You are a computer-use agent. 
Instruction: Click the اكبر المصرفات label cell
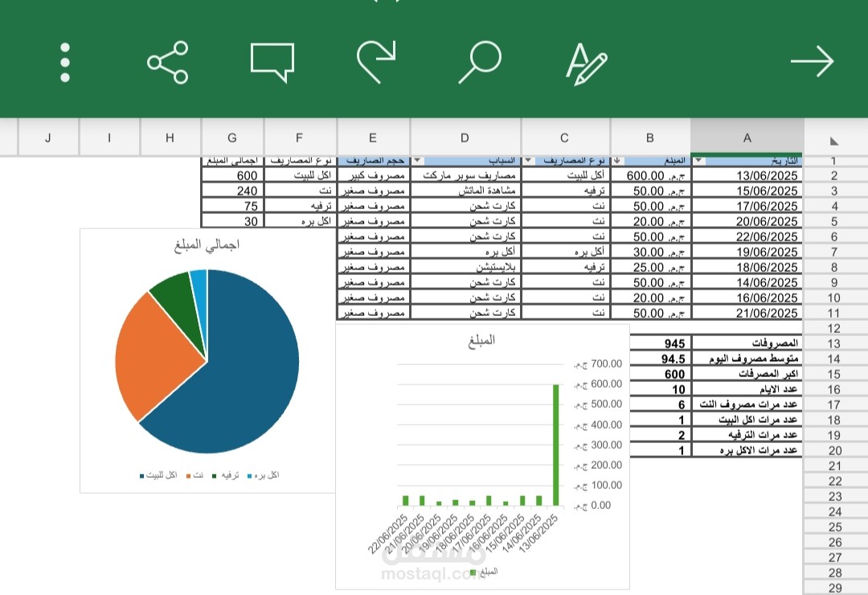point(747,374)
